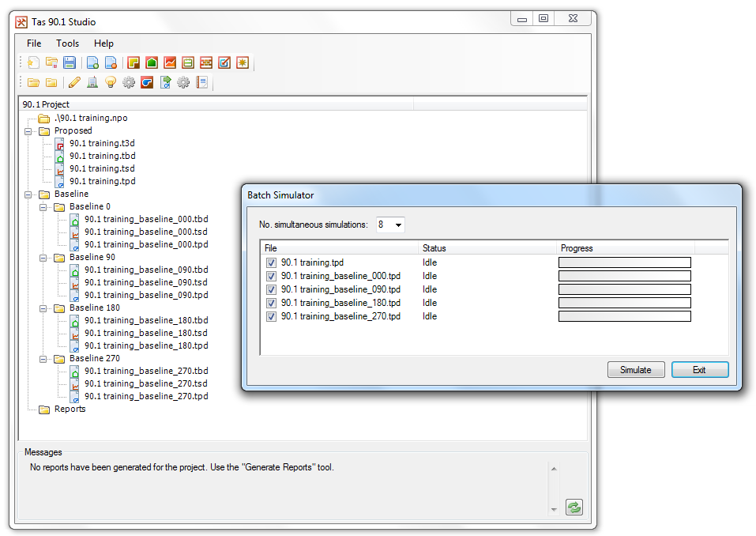The height and width of the screenshot is (536, 756).
Task: Click the open yellow folder icon in second toolbar
Action: [33, 82]
